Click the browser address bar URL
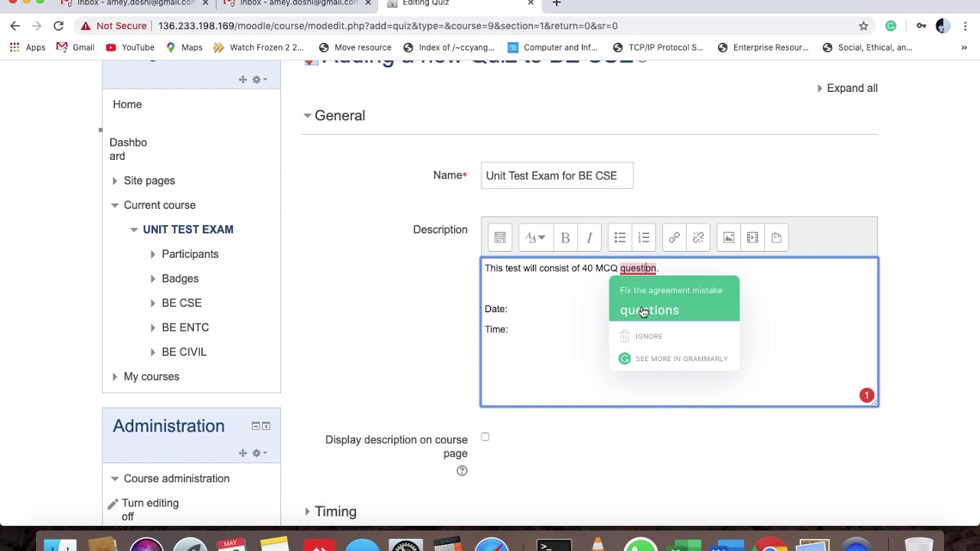This screenshot has height=551, width=980. tap(388, 26)
